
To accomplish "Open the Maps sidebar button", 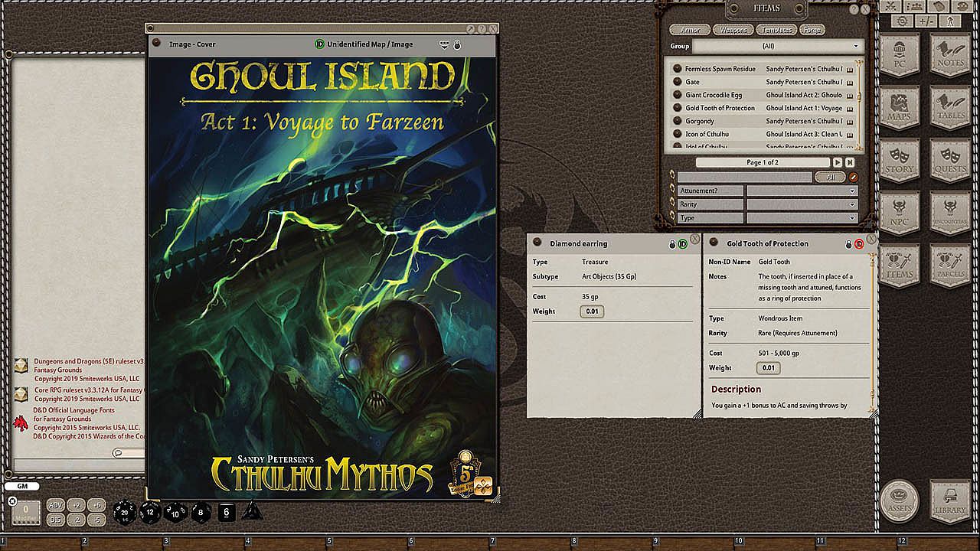I will click(x=900, y=108).
